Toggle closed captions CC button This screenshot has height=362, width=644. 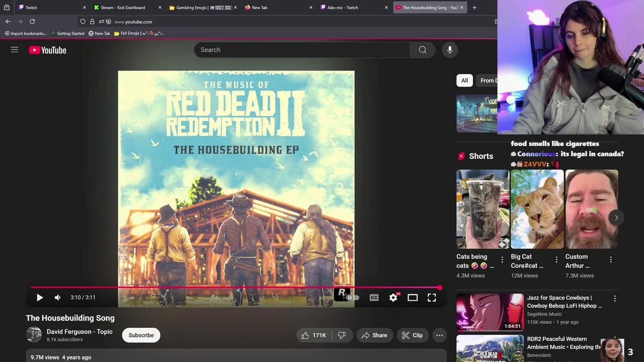(x=374, y=298)
